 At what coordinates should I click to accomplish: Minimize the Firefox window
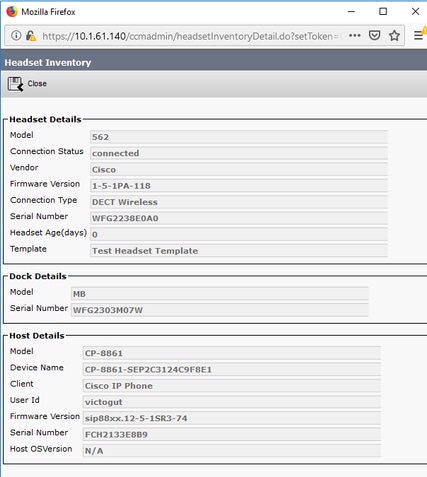pyautogui.click(x=351, y=12)
